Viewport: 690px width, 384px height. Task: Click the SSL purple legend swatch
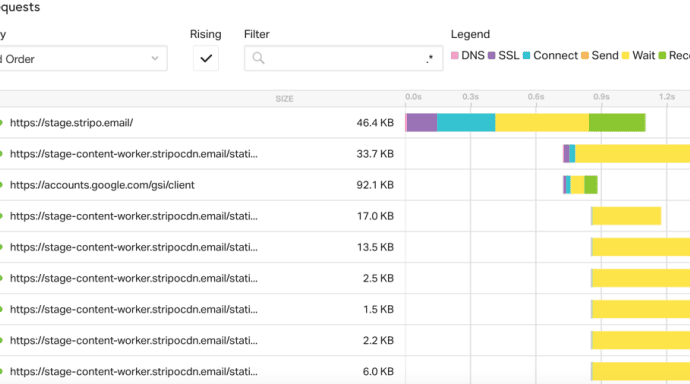point(492,55)
